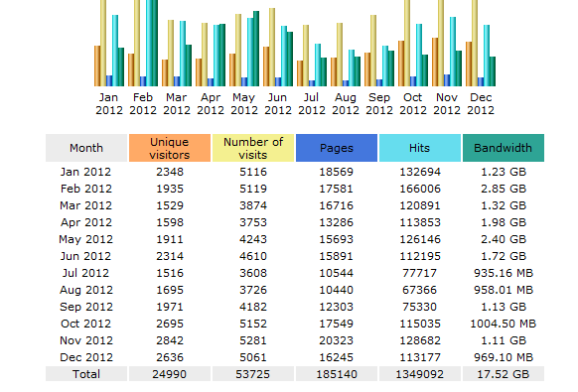Click the Jan 2012 chart label
The image size is (578, 392).
pos(109,104)
